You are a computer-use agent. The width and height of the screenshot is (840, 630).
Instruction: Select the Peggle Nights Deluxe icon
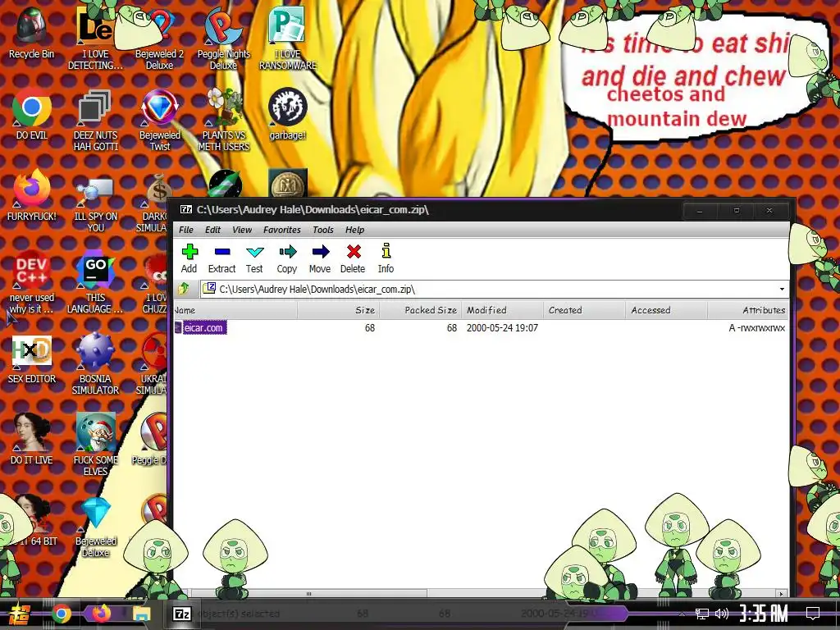pos(223,39)
